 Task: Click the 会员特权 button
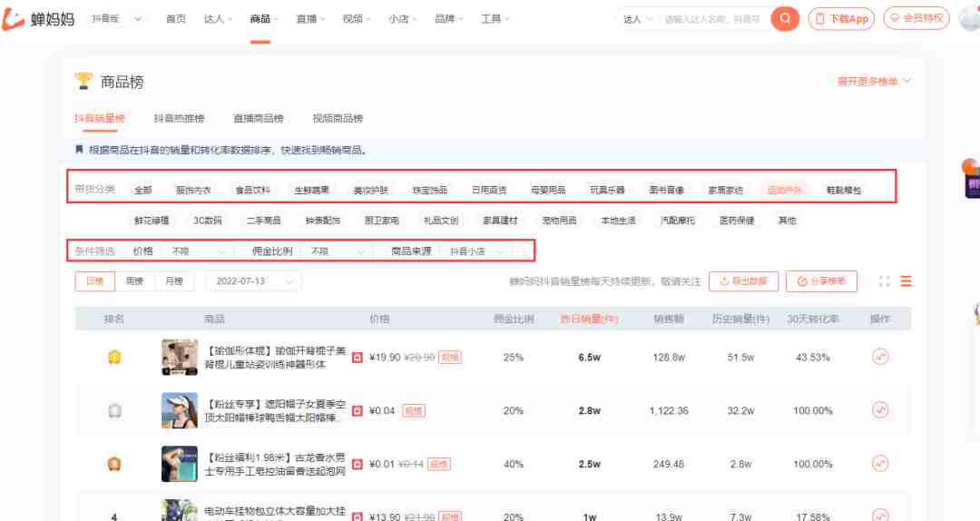tap(916, 18)
